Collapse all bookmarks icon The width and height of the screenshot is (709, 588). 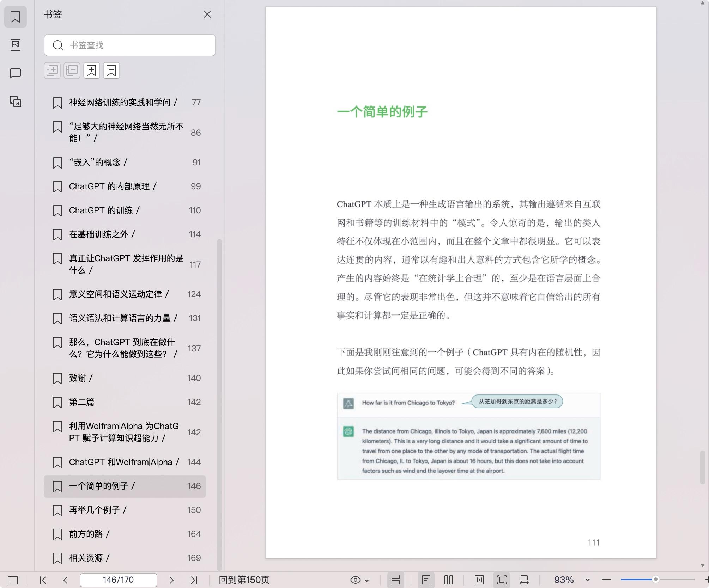pos(72,71)
